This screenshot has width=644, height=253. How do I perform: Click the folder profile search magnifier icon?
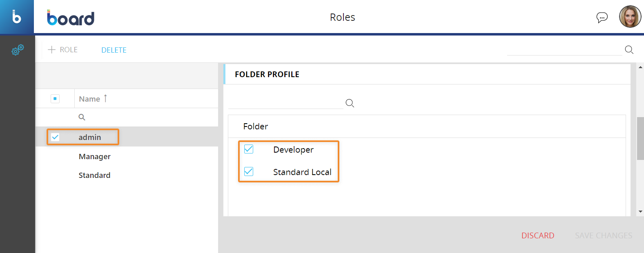(350, 103)
